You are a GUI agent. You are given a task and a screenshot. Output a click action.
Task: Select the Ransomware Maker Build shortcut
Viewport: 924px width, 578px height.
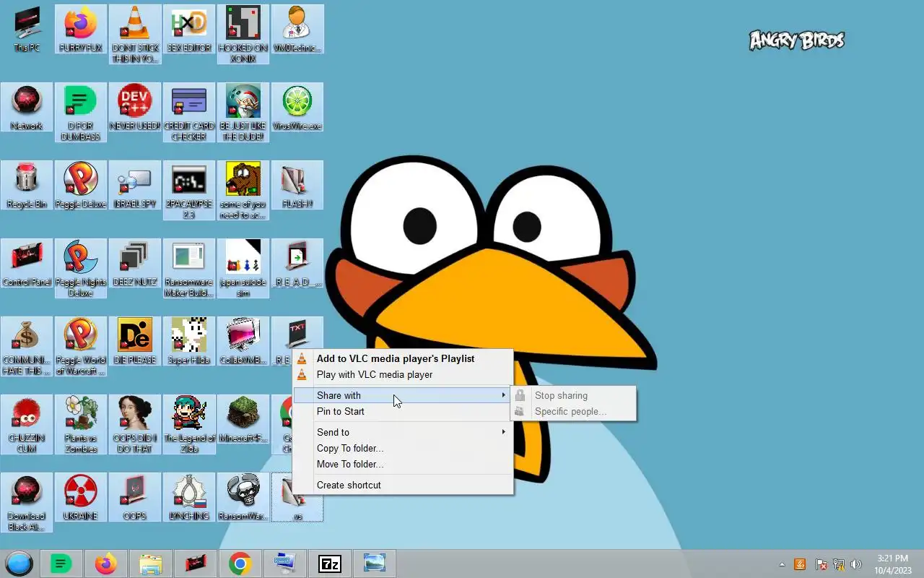(x=189, y=268)
